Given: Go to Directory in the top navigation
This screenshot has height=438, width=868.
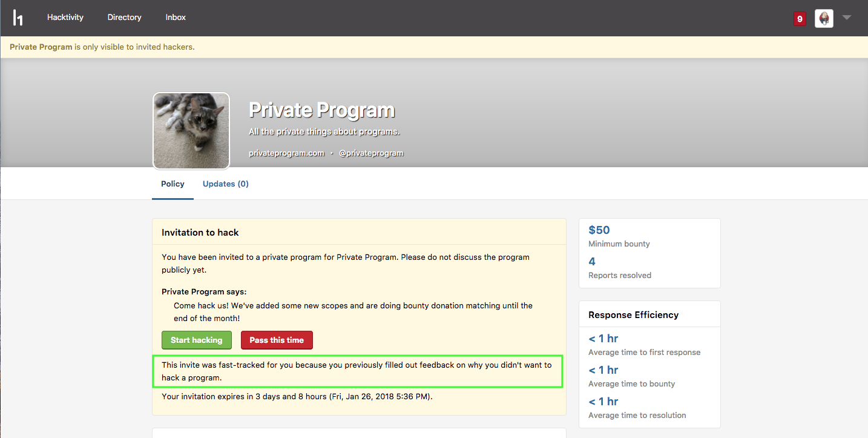Looking at the screenshot, I should pyautogui.click(x=124, y=18).
